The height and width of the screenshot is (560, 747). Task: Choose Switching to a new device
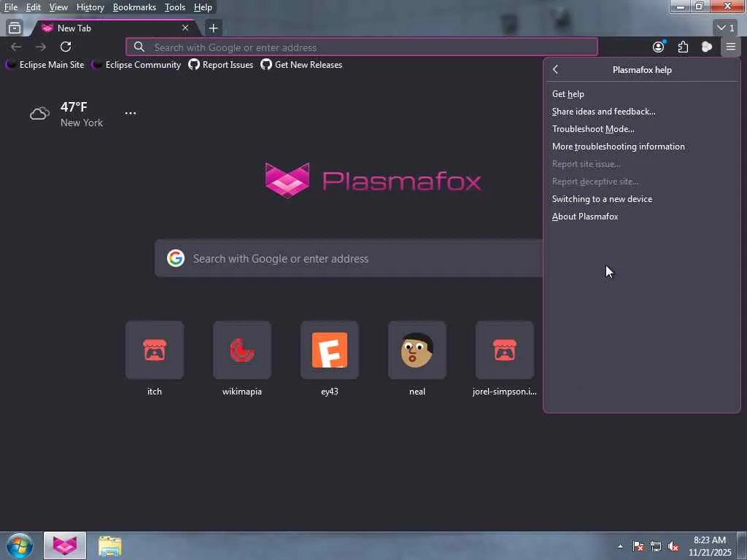pyautogui.click(x=642, y=199)
